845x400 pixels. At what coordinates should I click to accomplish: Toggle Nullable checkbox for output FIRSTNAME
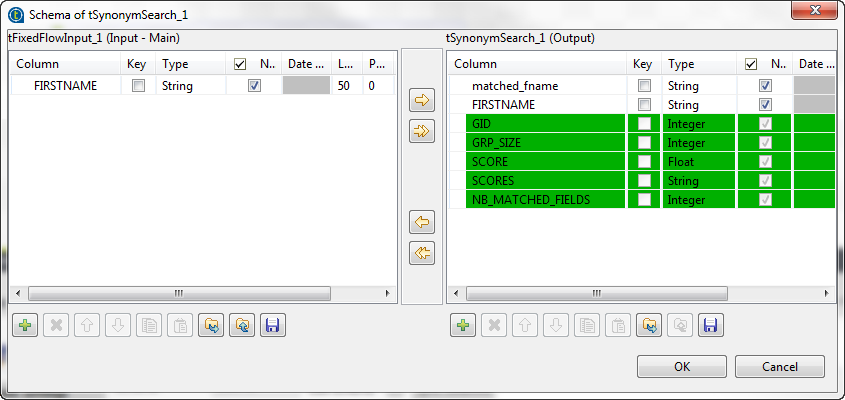coord(765,105)
